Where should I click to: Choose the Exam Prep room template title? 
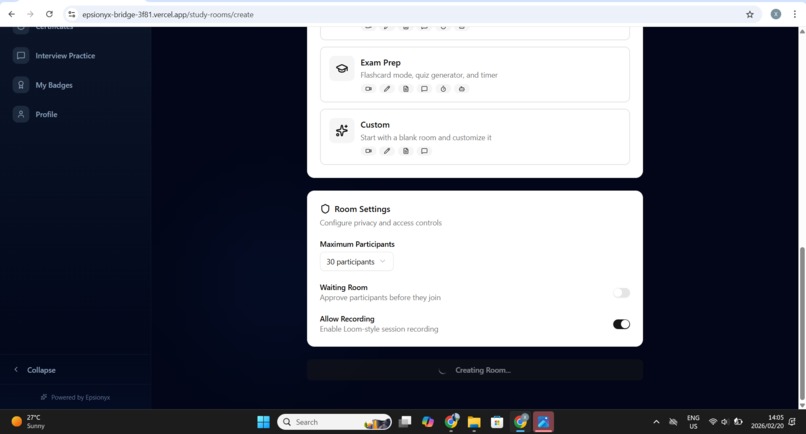[380, 63]
